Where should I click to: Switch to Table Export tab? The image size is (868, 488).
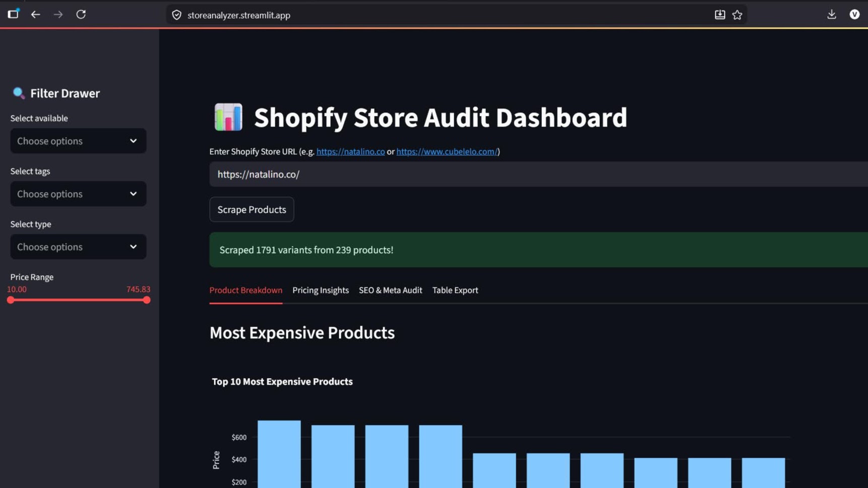point(455,290)
